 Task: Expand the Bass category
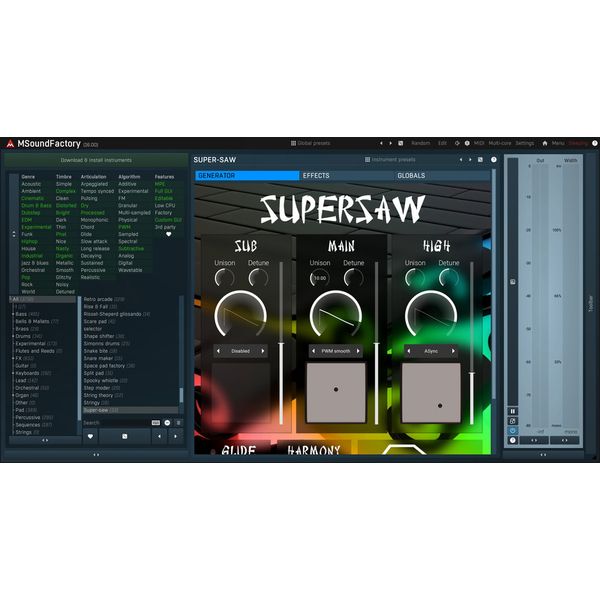pos(13,314)
